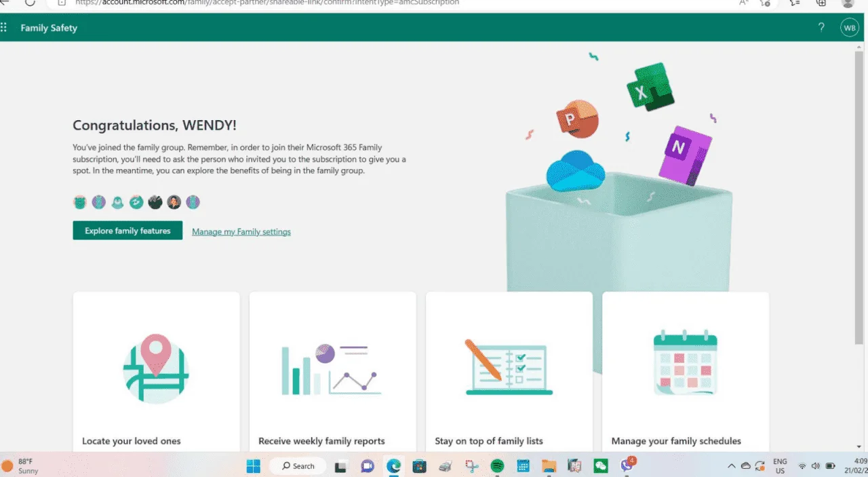Open the Snipping Tool taskbar icon
The height and width of the screenshot is (477, 868).
pyautogui.click(x=471, y=466)
